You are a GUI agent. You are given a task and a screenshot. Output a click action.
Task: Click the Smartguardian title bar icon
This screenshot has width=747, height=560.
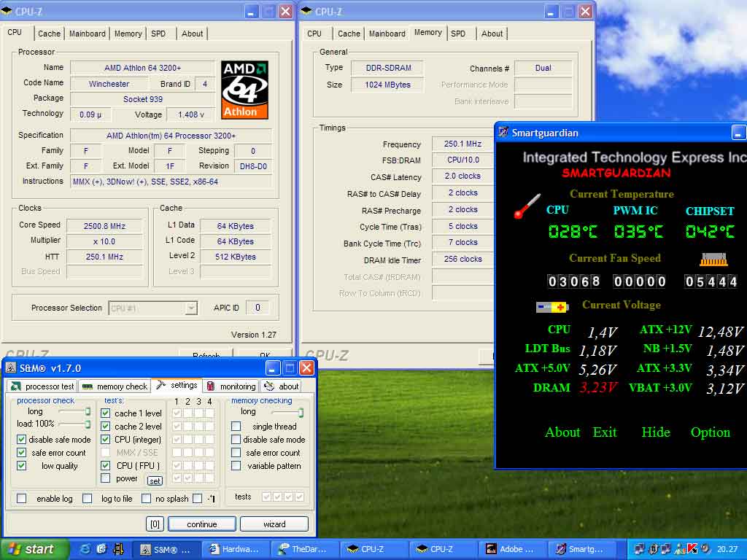[503, 133]
